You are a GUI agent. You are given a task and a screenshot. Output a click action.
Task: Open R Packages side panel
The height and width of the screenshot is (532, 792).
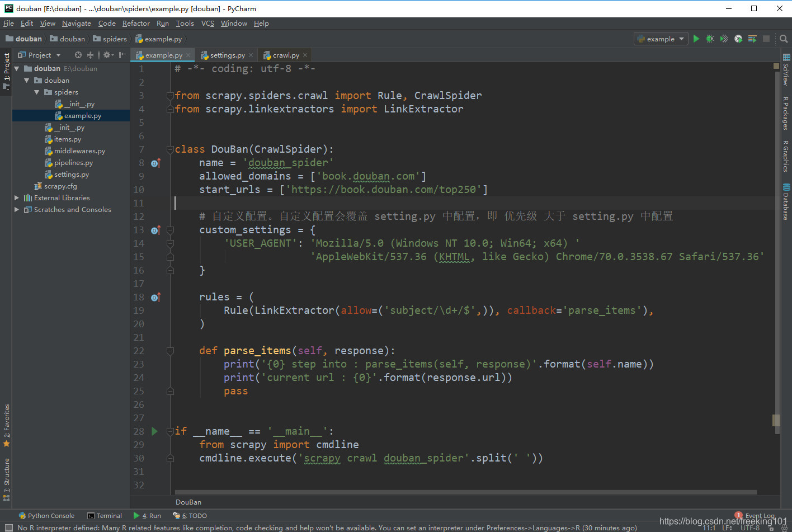point(786,113)
